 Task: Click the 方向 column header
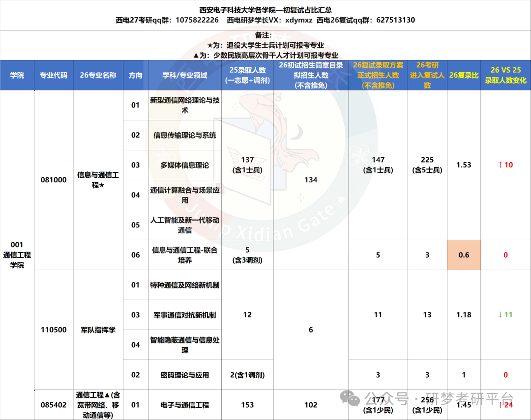tap(136, 75)
